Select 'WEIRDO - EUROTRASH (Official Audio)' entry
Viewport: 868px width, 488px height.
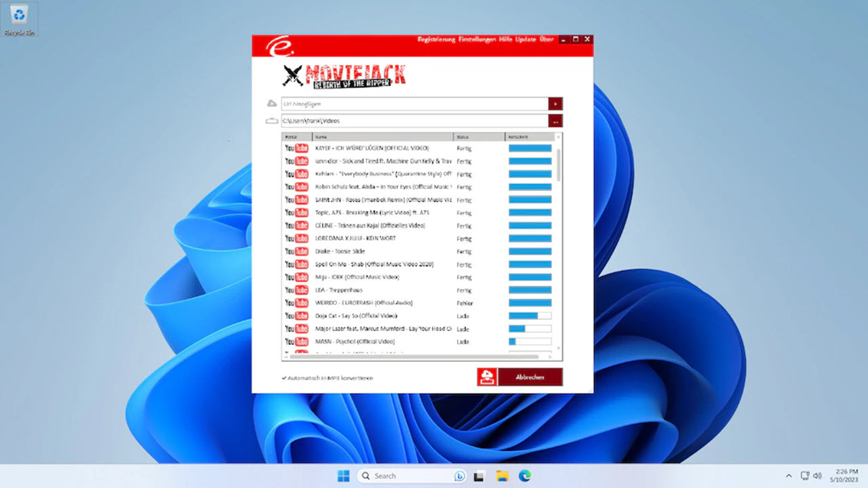point(364,303)
